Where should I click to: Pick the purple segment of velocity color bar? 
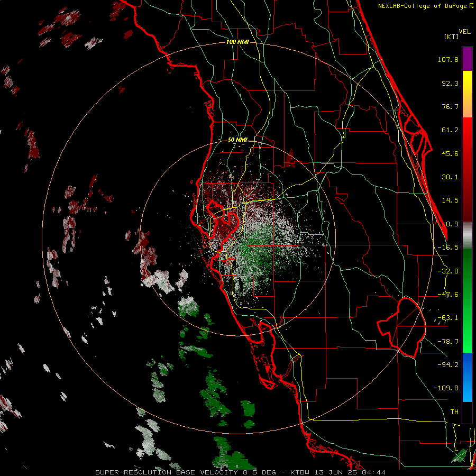tap(467, 59)
